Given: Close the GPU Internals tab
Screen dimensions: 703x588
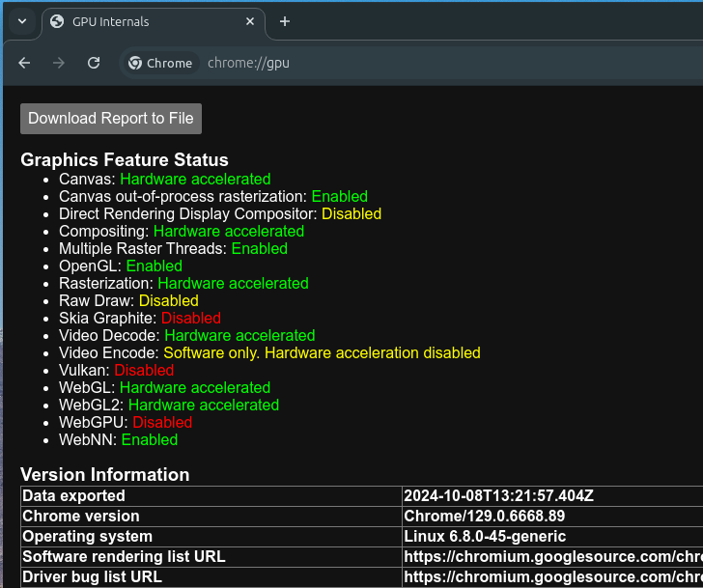Looking at the screenshot, I should click(x=250, y=21).
